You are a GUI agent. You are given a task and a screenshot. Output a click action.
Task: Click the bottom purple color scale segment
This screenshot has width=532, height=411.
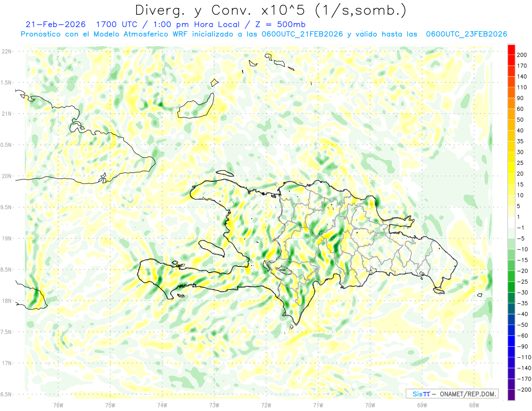coord(512,395)
